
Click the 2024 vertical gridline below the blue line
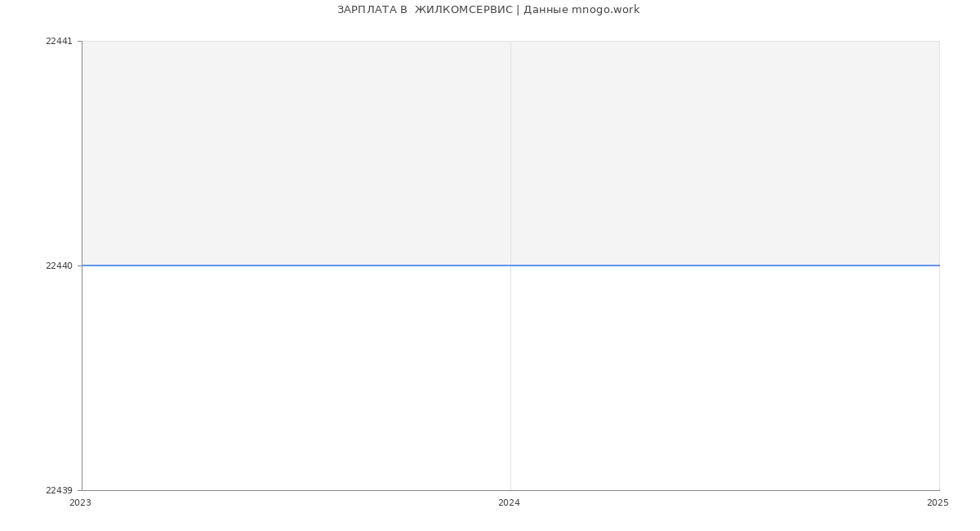tap(510, 377)
